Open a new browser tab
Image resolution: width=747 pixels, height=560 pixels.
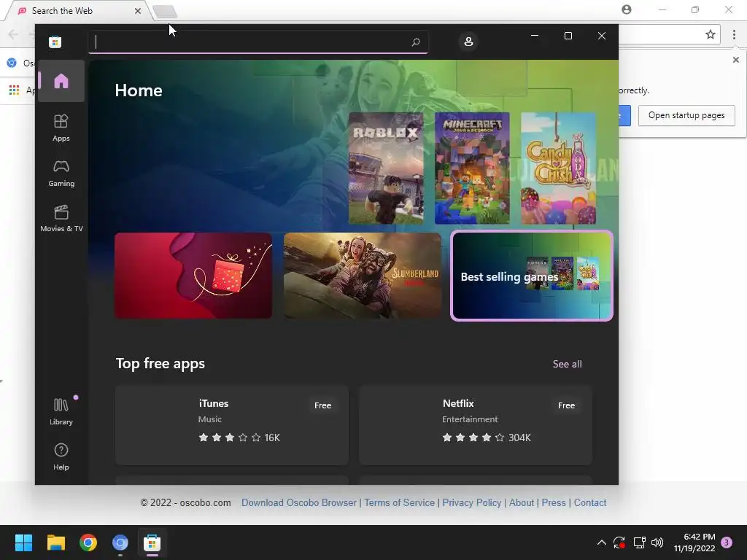166,10
